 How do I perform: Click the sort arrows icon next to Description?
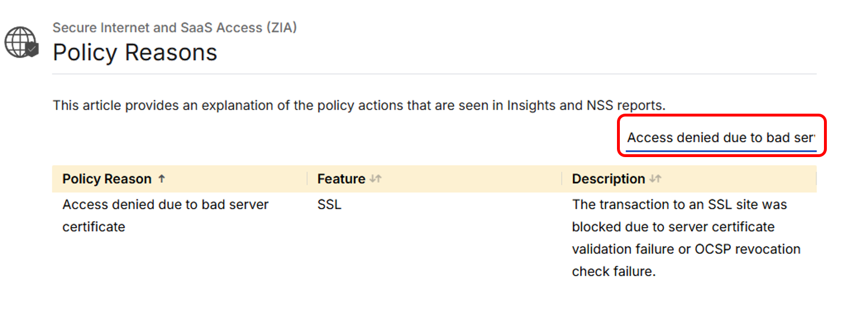(655, 179)
